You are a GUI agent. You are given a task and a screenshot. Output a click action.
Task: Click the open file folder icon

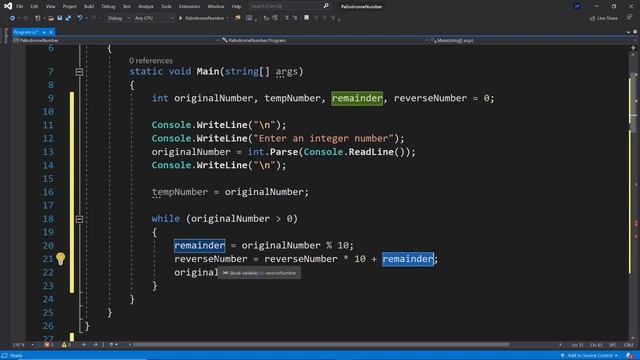[51, 18]
